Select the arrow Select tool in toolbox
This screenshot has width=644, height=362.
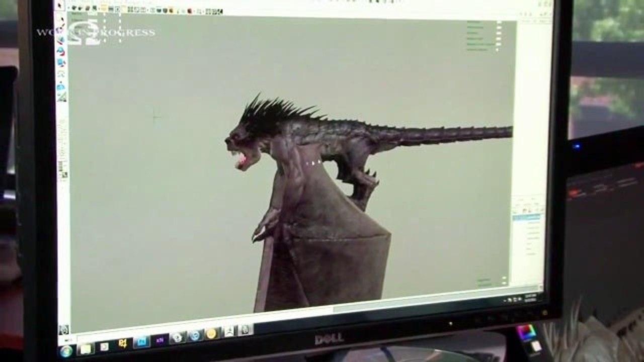click(59, 5)
